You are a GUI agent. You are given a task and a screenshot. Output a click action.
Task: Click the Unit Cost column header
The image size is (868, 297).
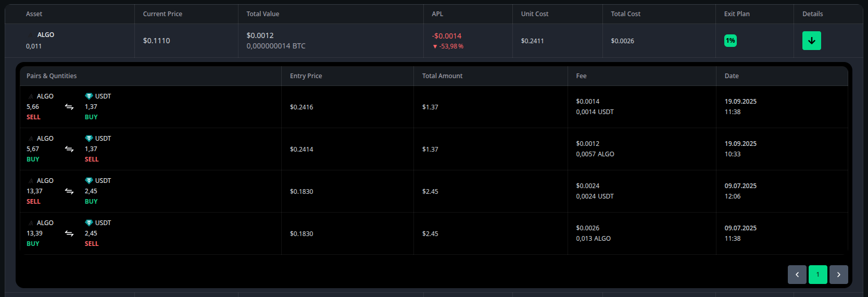535,14
